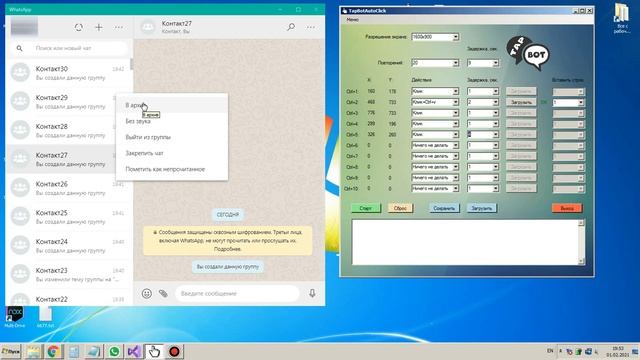Click the text file desktop icon
The height and width of the screenshot is (360, 640).
coord(45,317)
